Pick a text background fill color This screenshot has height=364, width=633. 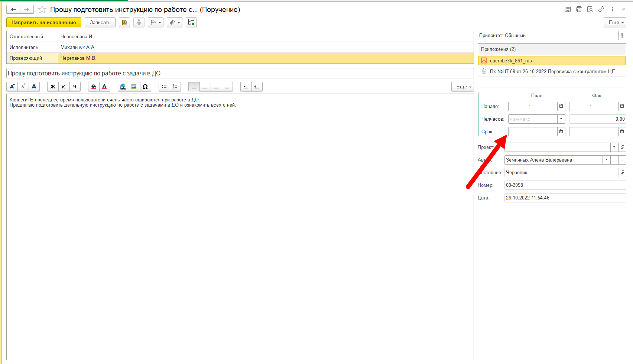point(94,87)
